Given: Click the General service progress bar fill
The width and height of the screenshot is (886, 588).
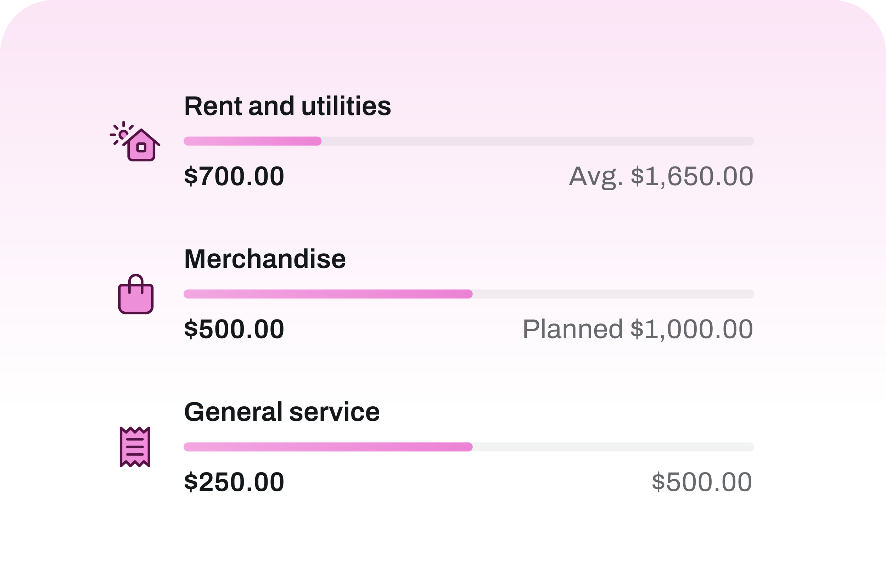Looking at the screenshot, I should pyautogui.click(x=328, y=447).
